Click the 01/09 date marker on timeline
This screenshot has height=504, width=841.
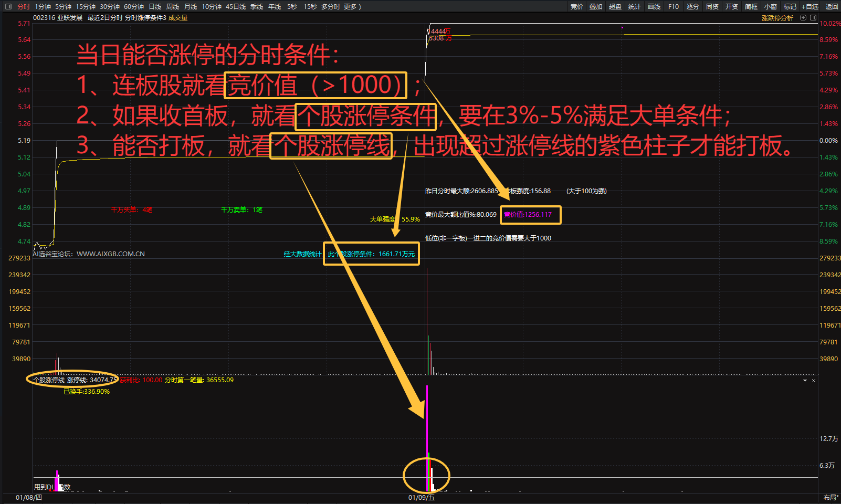pos(422,497)
